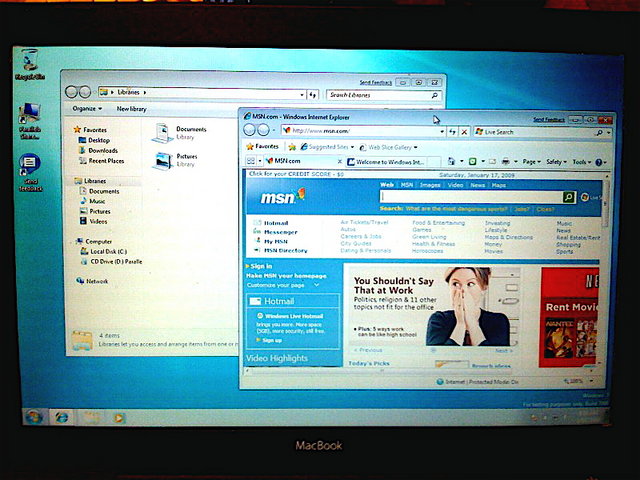Click the Help question mark icon
The image size is (640, 480).
point(599,162)
